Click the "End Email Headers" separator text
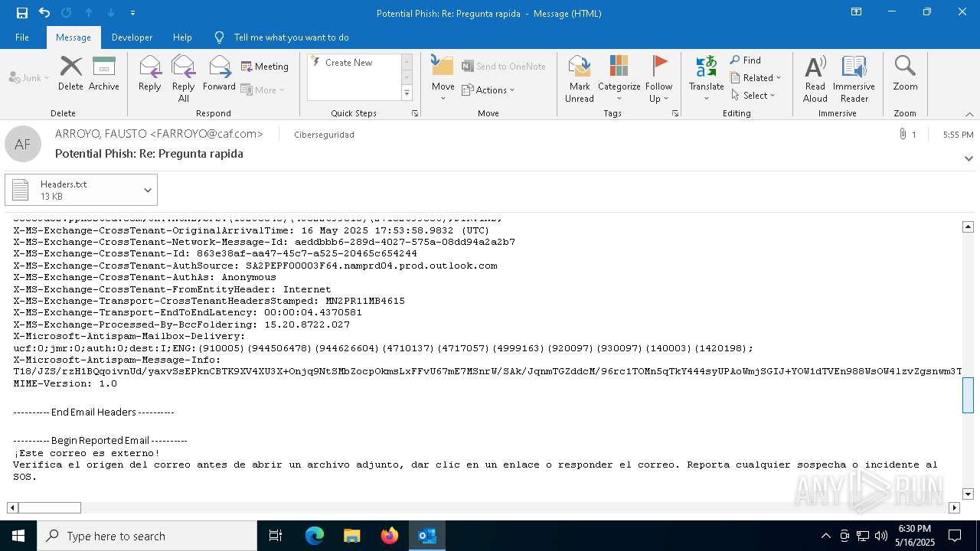 (94, 412)
